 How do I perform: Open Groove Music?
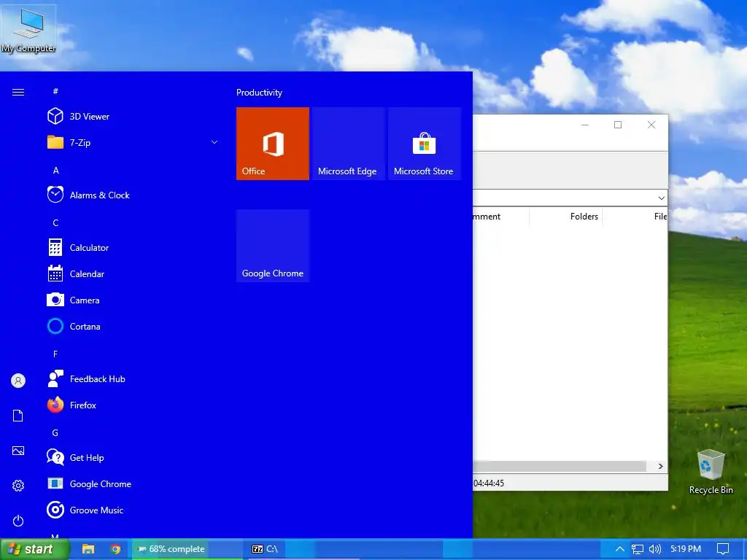click(96, 510)
